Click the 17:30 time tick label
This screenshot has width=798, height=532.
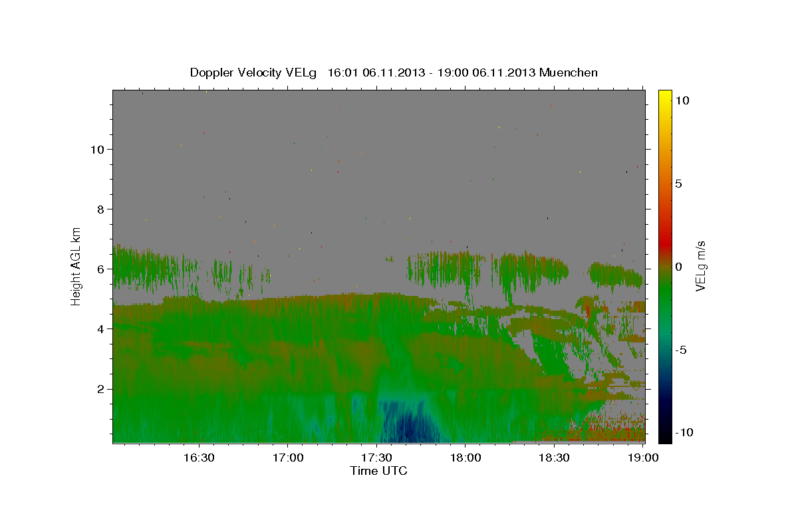point(376,458)
